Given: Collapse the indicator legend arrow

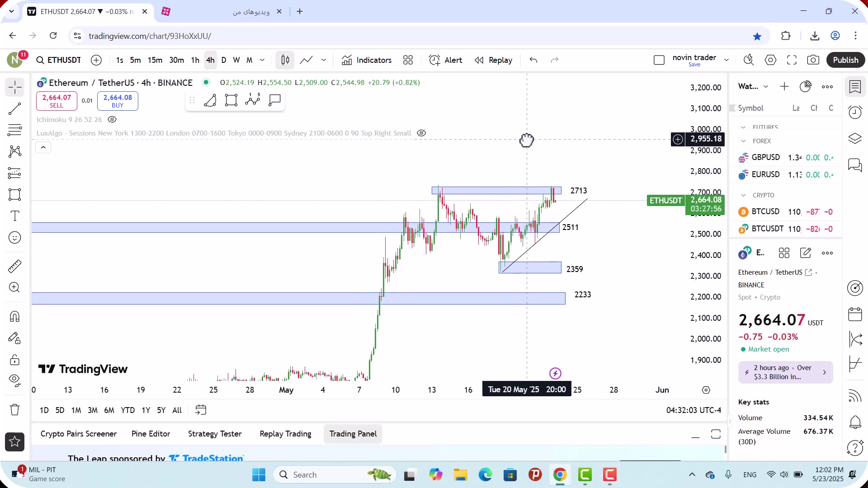Looking at the screenshot, I should (x=43, y=147).
